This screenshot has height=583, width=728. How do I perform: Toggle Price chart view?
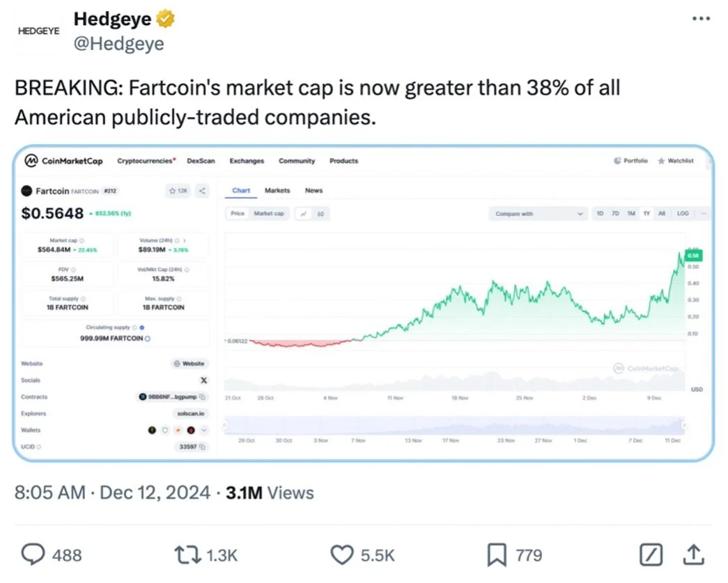pos(238,214)
